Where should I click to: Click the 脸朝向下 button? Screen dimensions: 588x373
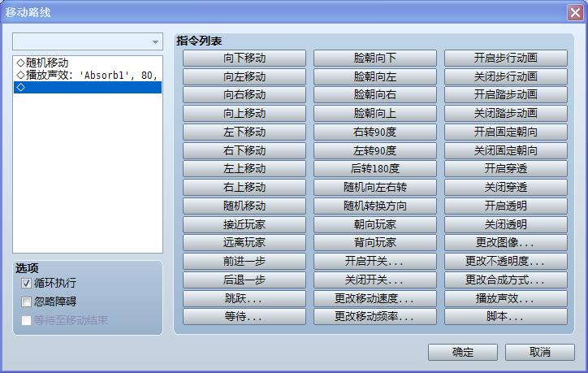(375, 59)
